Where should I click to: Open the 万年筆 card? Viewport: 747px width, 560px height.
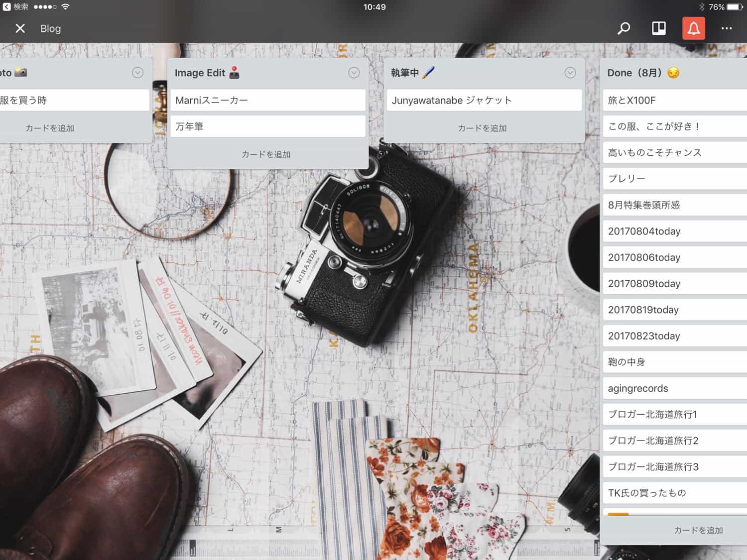coord(268,126)
